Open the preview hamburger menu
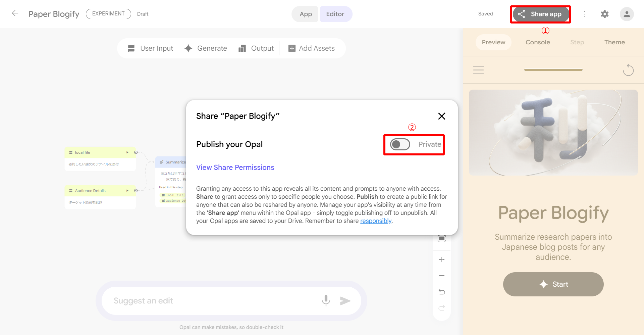Screen dimensions: 644x335 click(478, 70)
